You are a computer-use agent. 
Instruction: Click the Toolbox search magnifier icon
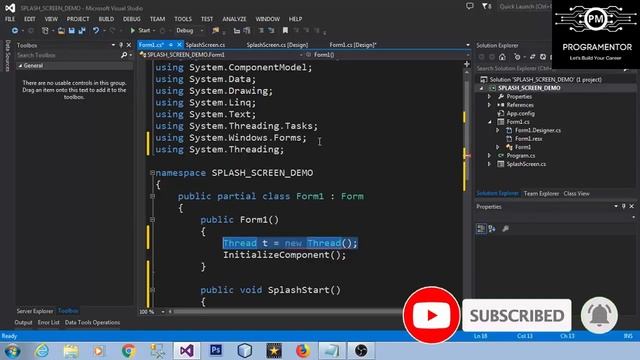coord(124,55)
